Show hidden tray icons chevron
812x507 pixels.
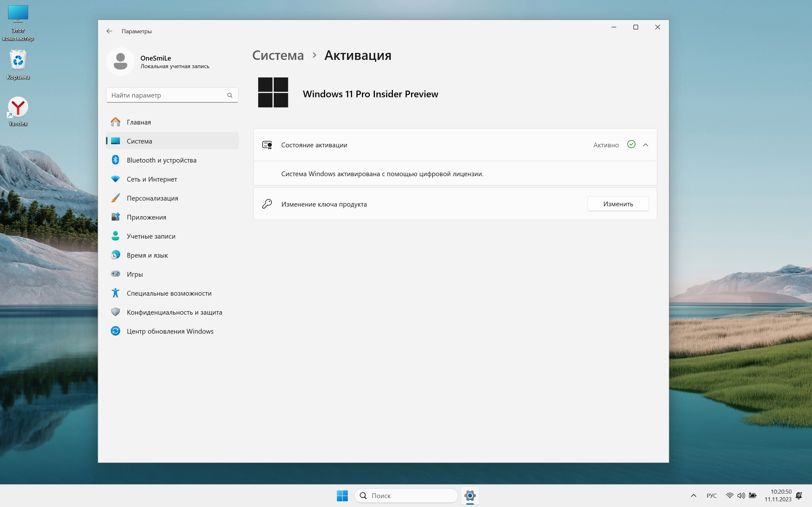click(x=694, y=496)
